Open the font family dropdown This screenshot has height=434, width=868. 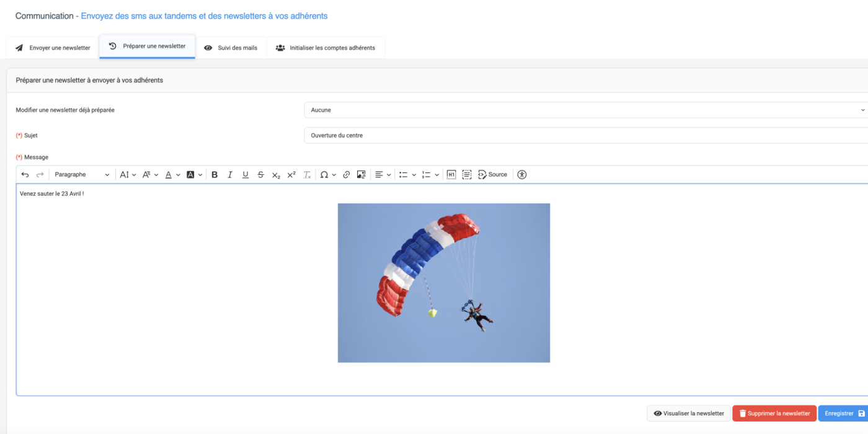tap(150, 175)
